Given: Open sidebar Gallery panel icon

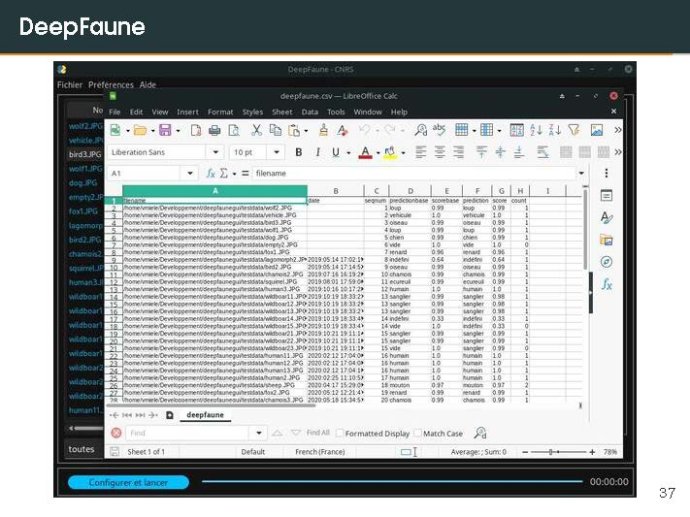Looking at the screenshot, I should pos(606,240).
